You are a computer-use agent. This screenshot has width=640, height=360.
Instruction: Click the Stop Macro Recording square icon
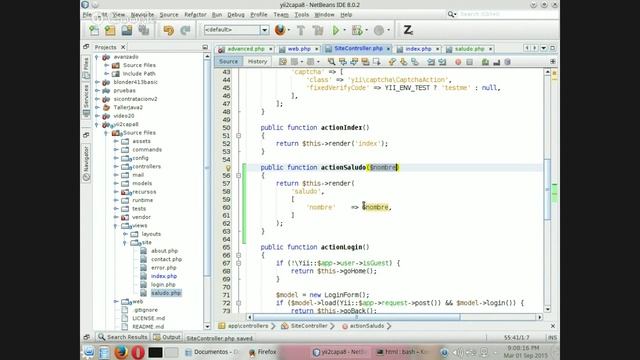[x=469, y=62]
